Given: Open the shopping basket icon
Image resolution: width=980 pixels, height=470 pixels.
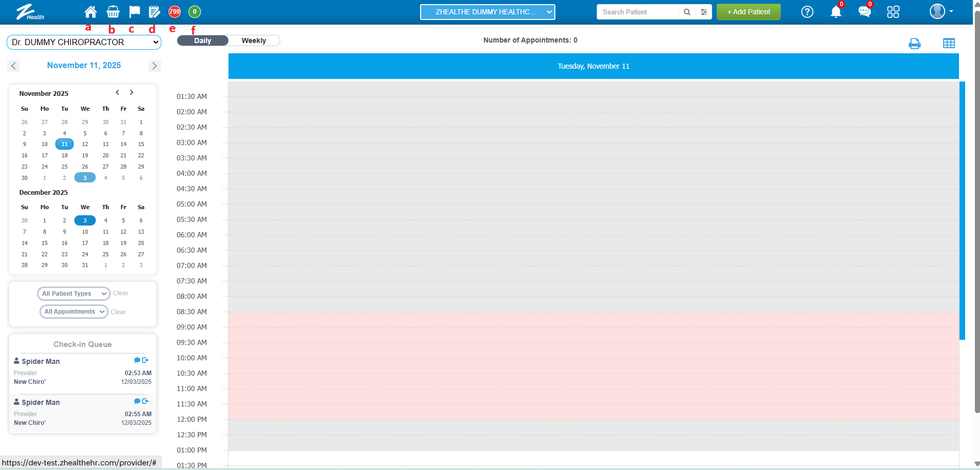Looking at the screenshot, I should 113,12.
